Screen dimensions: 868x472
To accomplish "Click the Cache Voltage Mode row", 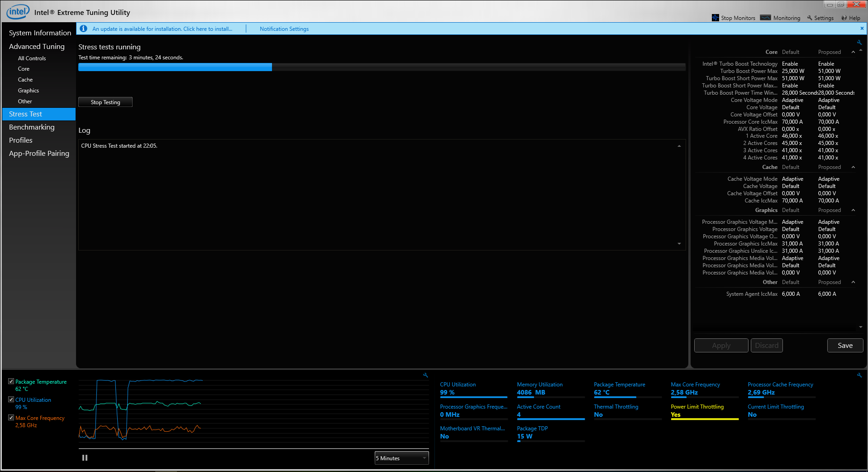I will [x=776, y=179].
